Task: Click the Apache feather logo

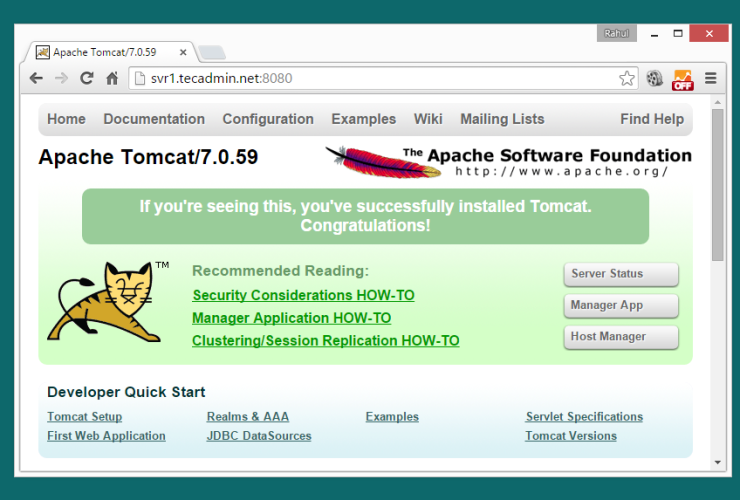Action: [x=384, y=160]
